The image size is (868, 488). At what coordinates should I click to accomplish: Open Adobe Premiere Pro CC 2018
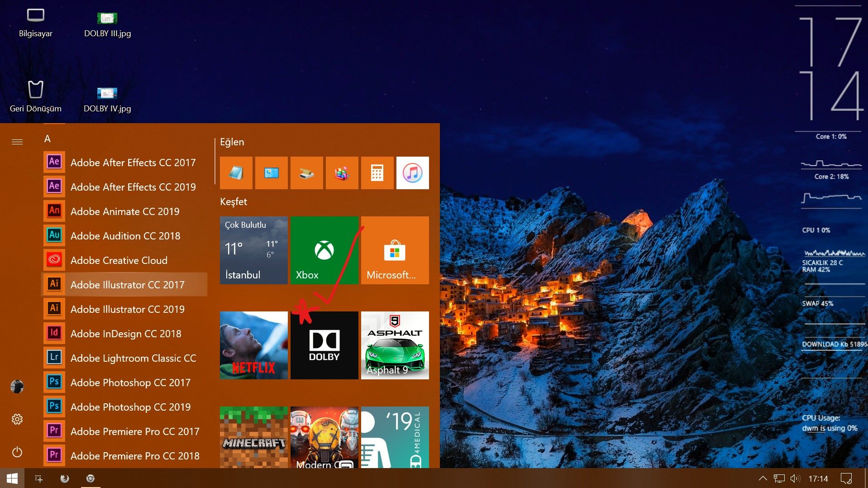[x=124, y=456]
